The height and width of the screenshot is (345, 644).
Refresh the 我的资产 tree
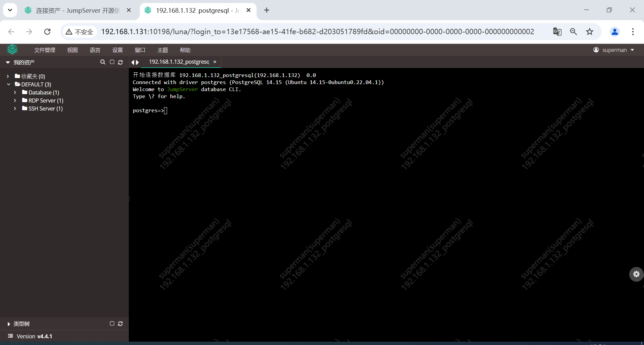click(x=120, y=62)
